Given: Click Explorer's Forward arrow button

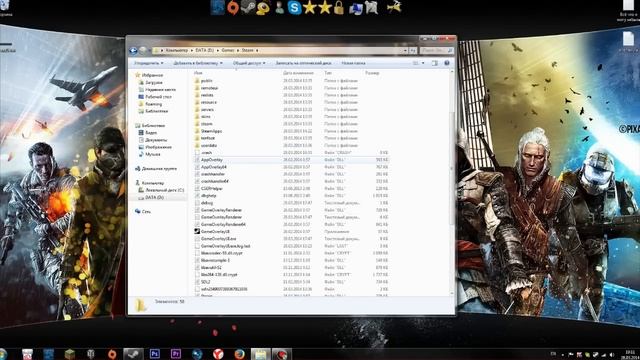Looking at the screenshot, I should [142, 50].
